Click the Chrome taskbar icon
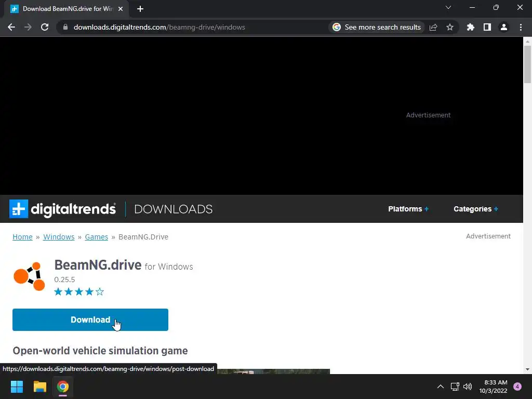The image size is (532, 399). point(63,387)
